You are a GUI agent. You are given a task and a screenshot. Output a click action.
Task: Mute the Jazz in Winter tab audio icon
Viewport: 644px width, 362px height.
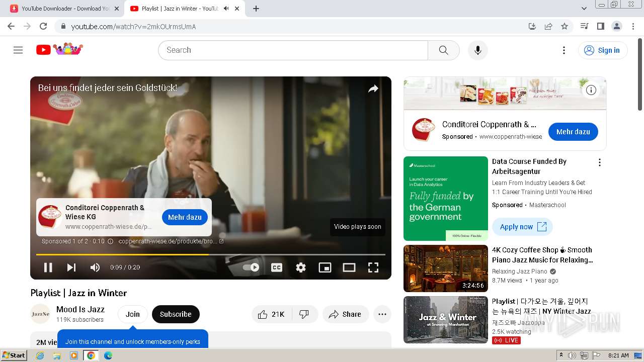pyautogui.click(x=226, y=9)
